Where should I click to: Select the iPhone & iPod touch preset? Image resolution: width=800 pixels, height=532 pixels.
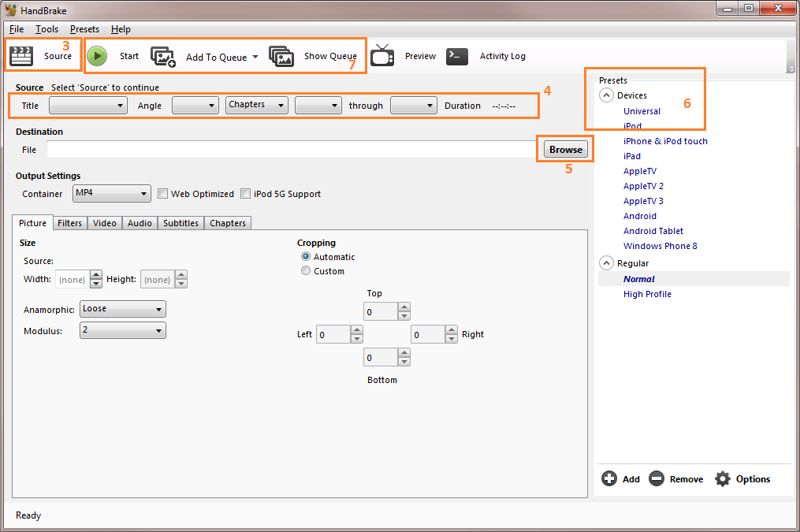tap(665, 141)
